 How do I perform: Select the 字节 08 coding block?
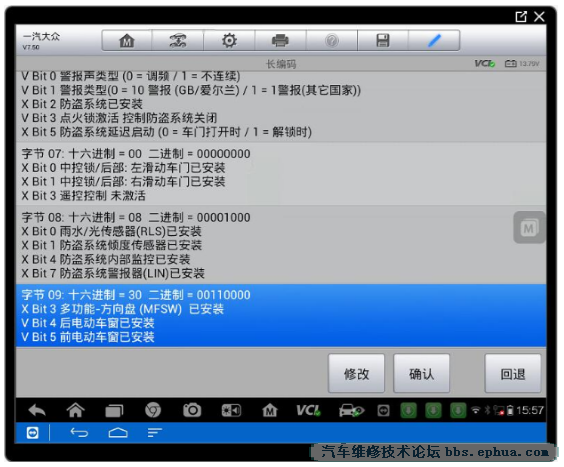281,245
